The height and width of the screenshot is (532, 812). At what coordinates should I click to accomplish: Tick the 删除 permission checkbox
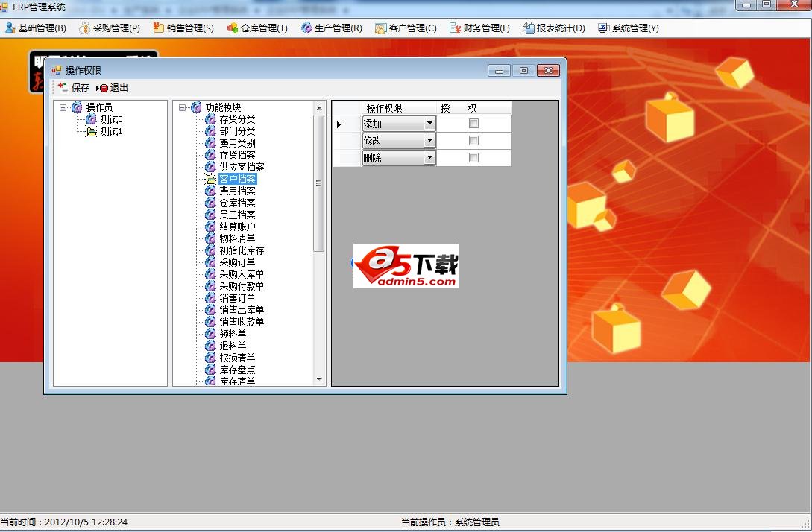(473, 157)
